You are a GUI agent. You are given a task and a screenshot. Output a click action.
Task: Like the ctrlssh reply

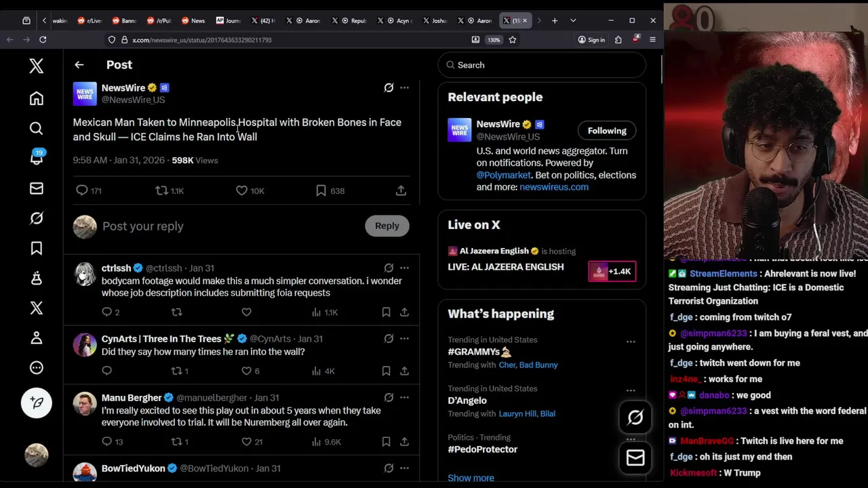(x=246, y=312)
